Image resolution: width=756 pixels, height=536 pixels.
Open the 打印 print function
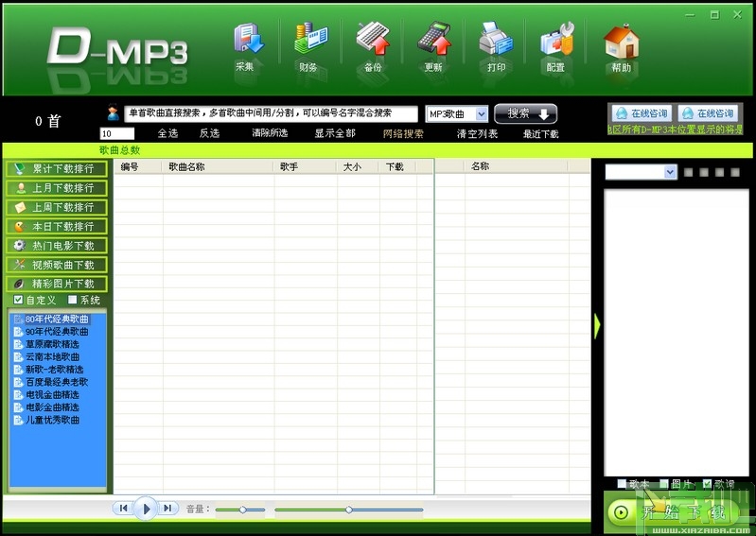pyautogui.click(x=496, y=47)
